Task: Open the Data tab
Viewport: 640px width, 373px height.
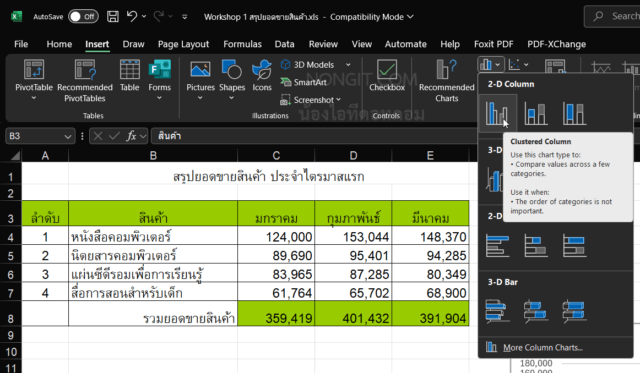Action: (284, 44)
